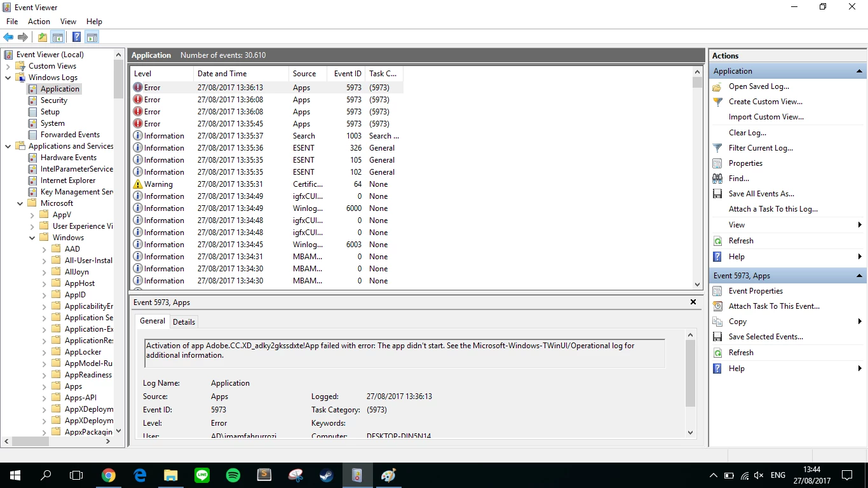Screen dimensions: 868x488
Task: Click the Windows Start button
Action: pyautogui.click(x=15, y=475)
